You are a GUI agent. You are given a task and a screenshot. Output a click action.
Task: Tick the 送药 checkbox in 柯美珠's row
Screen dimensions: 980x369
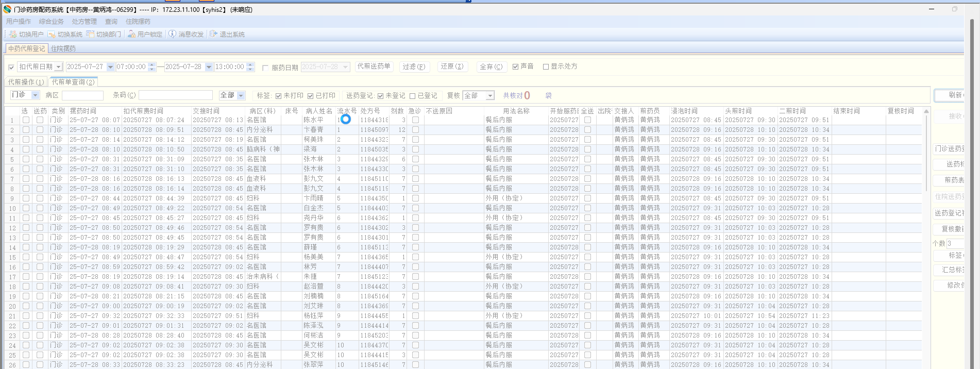40,140
